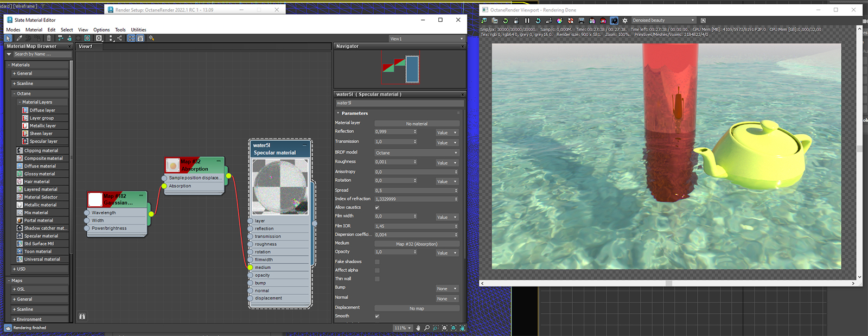Open Reflection Value type dropdown
The width and height of the screenshot is (868, 336).
(x=447, y=132)
